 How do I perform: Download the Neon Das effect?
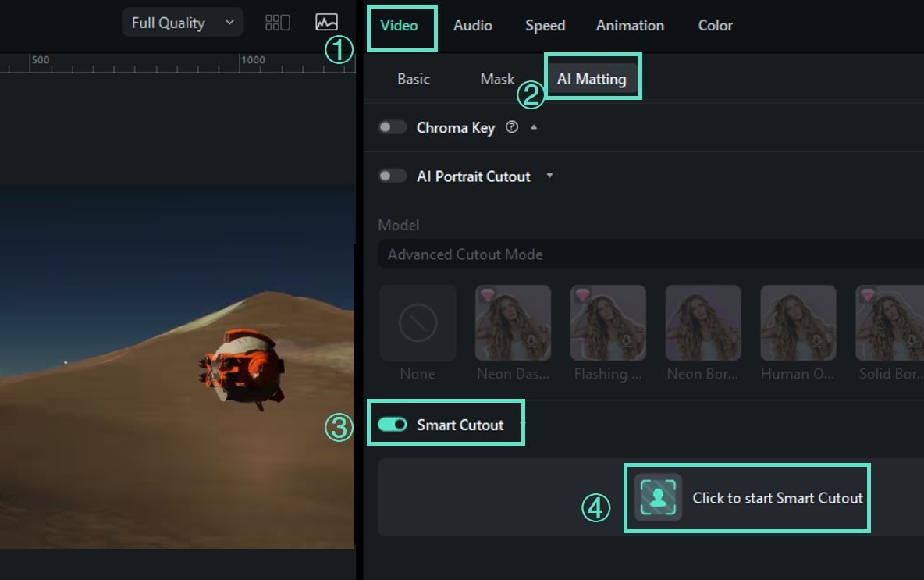click(x=529, y=342)
